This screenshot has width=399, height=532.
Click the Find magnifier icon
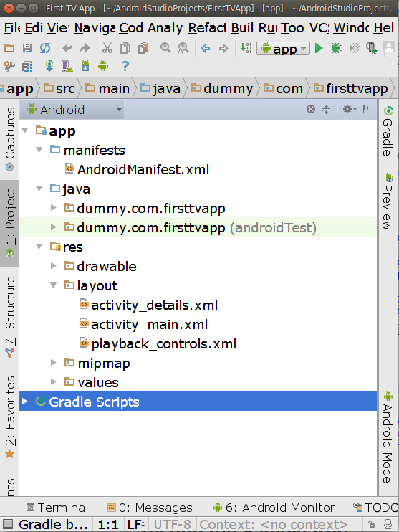tap(165, 48)
